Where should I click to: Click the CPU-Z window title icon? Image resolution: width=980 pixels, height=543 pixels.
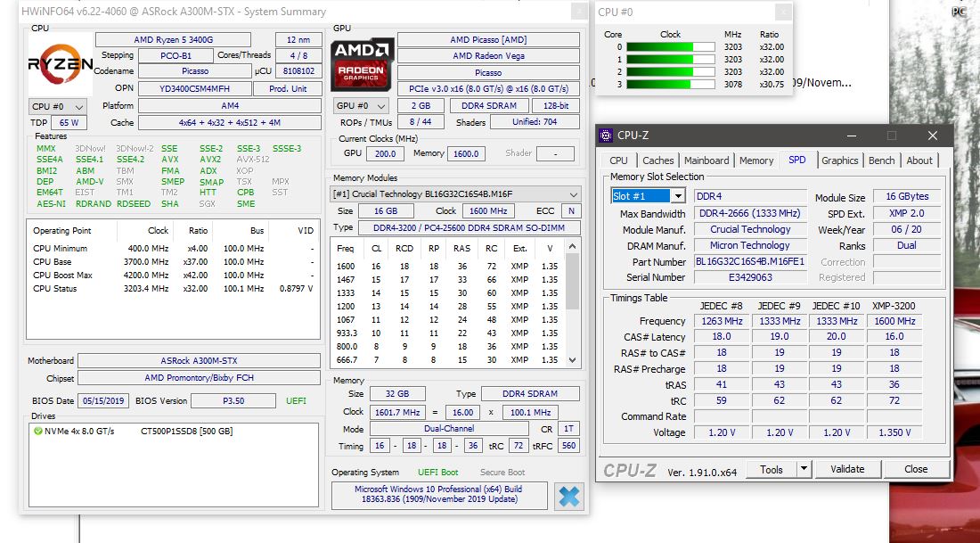(606, 136)
